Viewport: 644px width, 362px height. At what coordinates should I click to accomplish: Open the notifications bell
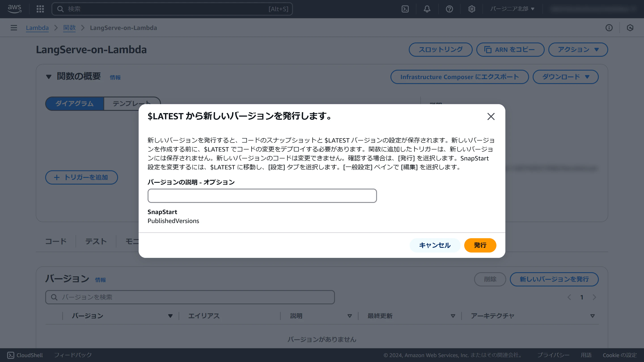[x=427, y=9]
